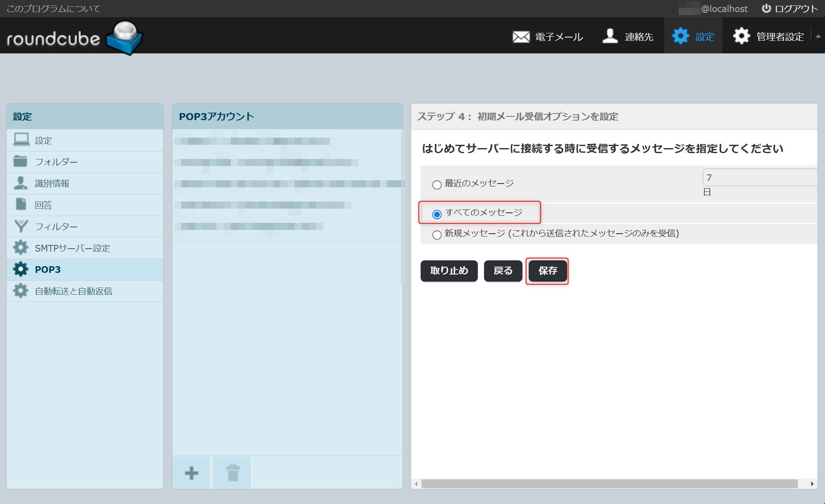The height and width of the screenshot is (504, 825).
Task: Click the plus icon to add POP3 account
Action: 191,473
